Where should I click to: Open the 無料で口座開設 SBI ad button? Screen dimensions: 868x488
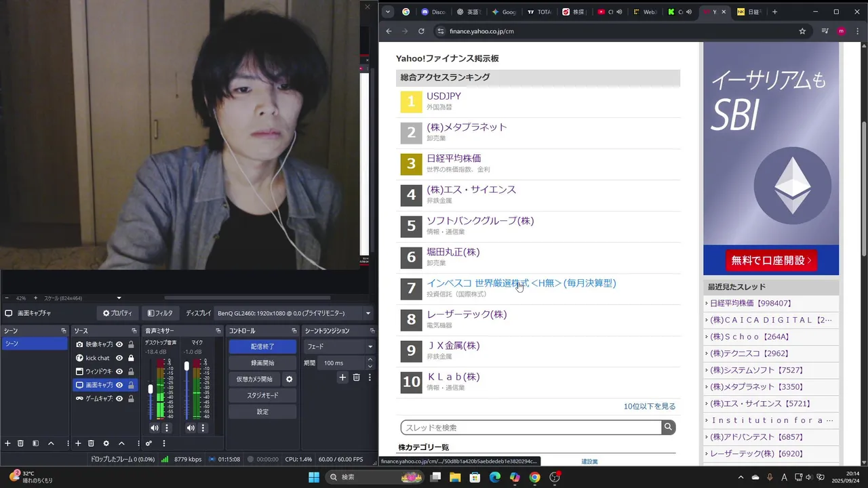[771, 260]
